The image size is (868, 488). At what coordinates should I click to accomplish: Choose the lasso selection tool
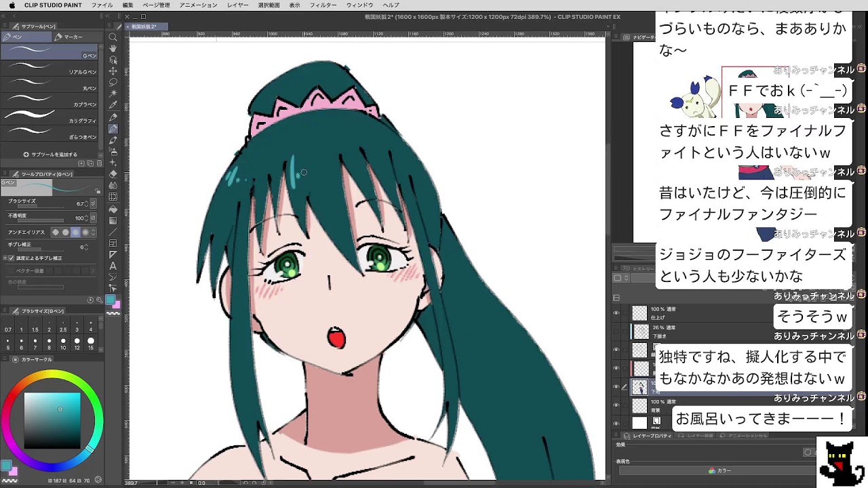113,82
